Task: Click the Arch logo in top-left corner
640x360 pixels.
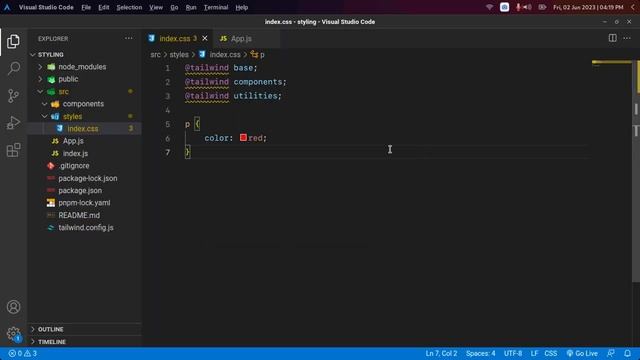Action: (7, 7)
